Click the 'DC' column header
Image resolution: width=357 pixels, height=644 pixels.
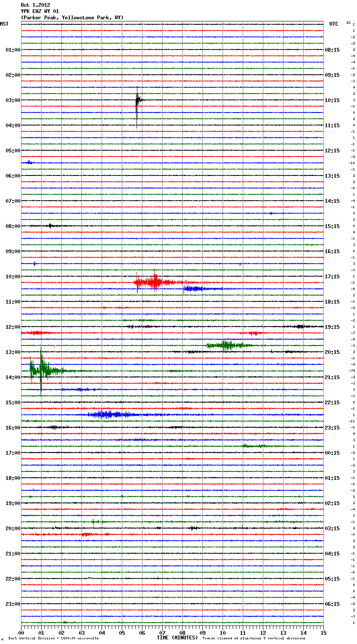[x=349, y=23]
